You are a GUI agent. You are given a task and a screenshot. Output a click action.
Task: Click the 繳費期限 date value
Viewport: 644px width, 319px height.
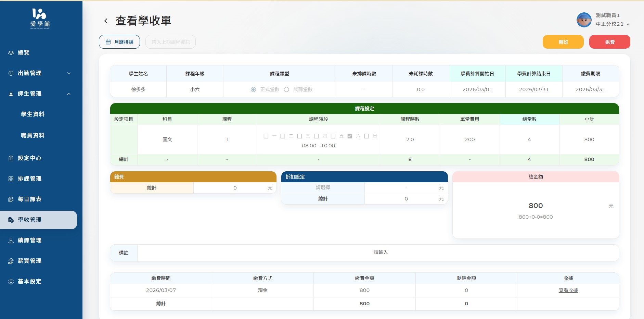coord(590,89)
